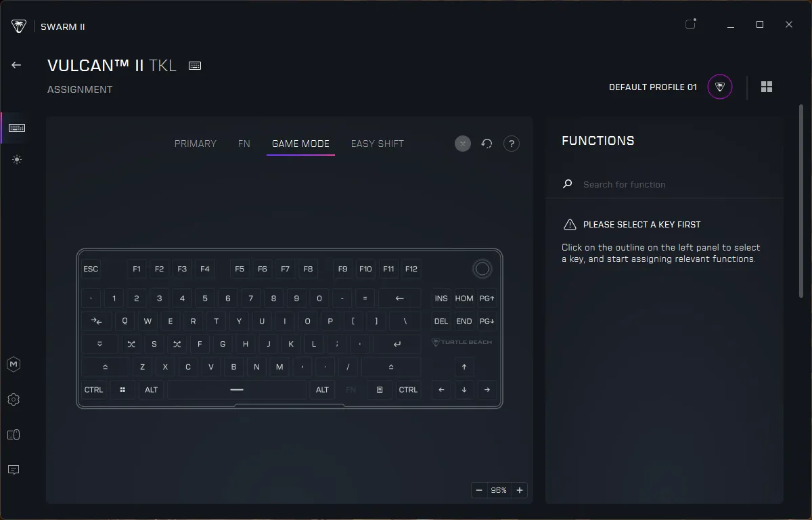Image resolution: width=812 pixels, height=520 pixels.
Task: Open the Primary key mapping tab
Action: tap(195, 144)
